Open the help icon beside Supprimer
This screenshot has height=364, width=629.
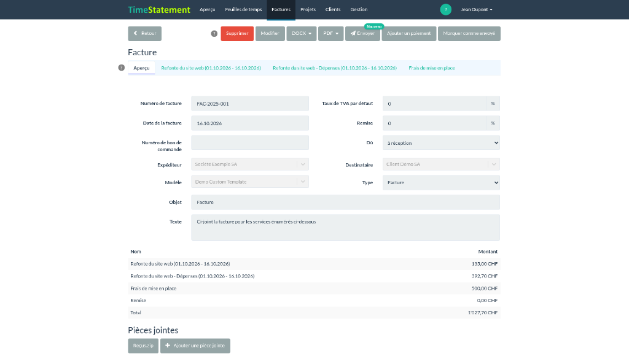[x=214, y=34]
